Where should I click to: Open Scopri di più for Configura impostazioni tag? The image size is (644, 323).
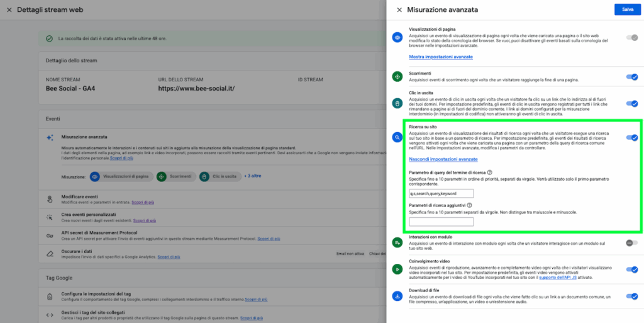click(257, 300)
